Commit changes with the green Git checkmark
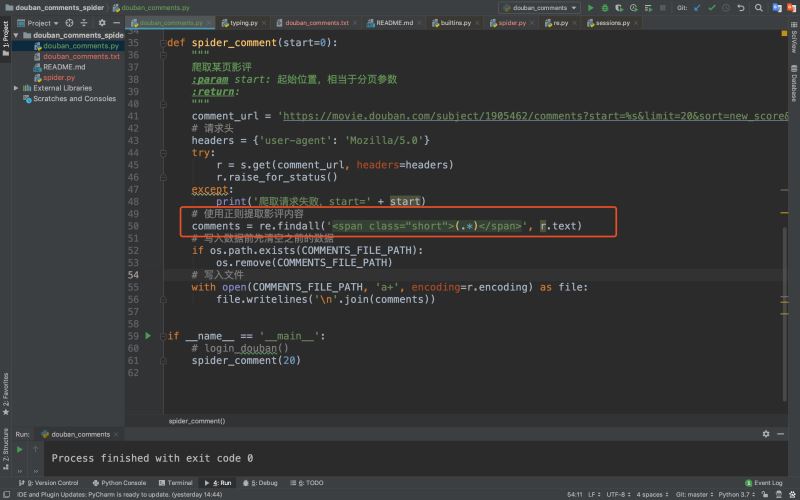 click(712, 8)
